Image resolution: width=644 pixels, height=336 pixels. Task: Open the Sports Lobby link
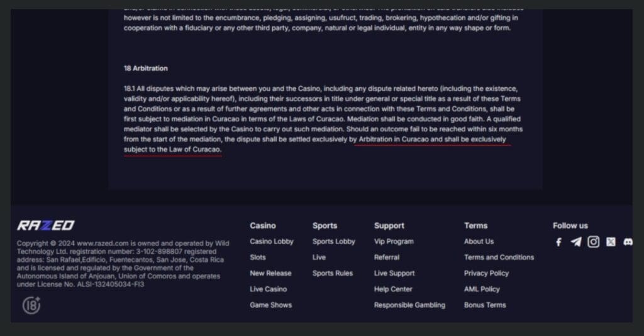click(334, 241)
